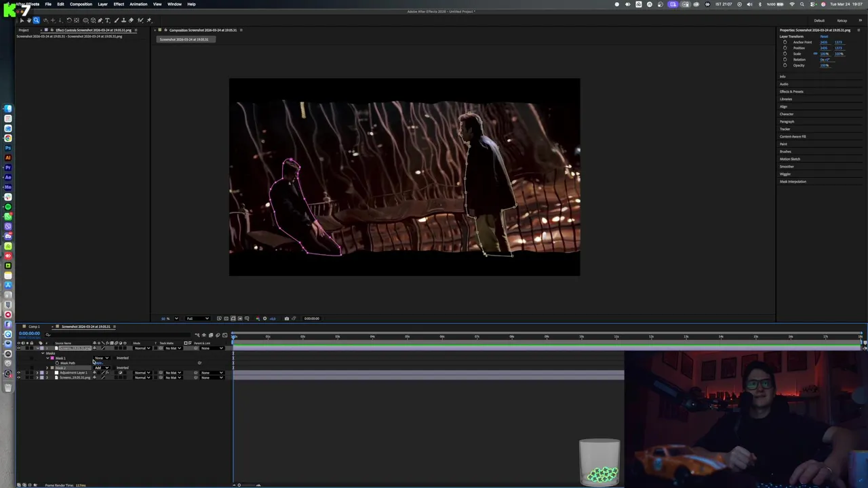Image resolution: width=868 pixels, height=488 pixels.
Task: Open the Wiggler panel
Action: [x=785, y=174]
